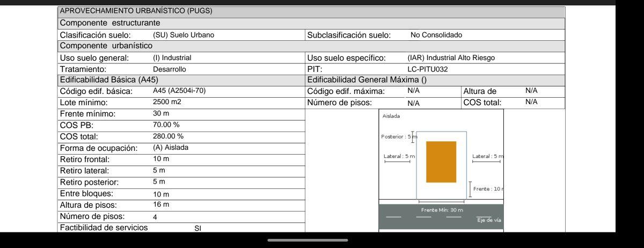Click the orange building block in the diagram
644x248 pixels.
(x=441, y=162)
